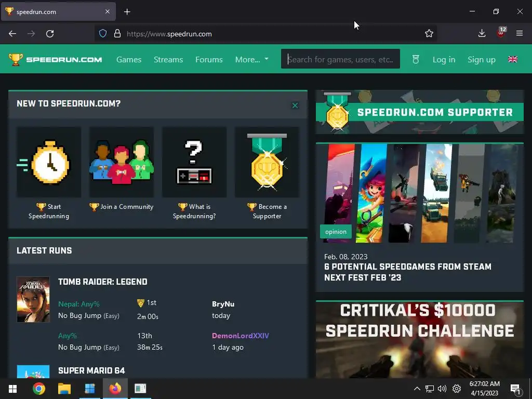The image size is (532, 399).
Task: Click the stopwatch Start Speedrunning image
Action: (49, 162)
